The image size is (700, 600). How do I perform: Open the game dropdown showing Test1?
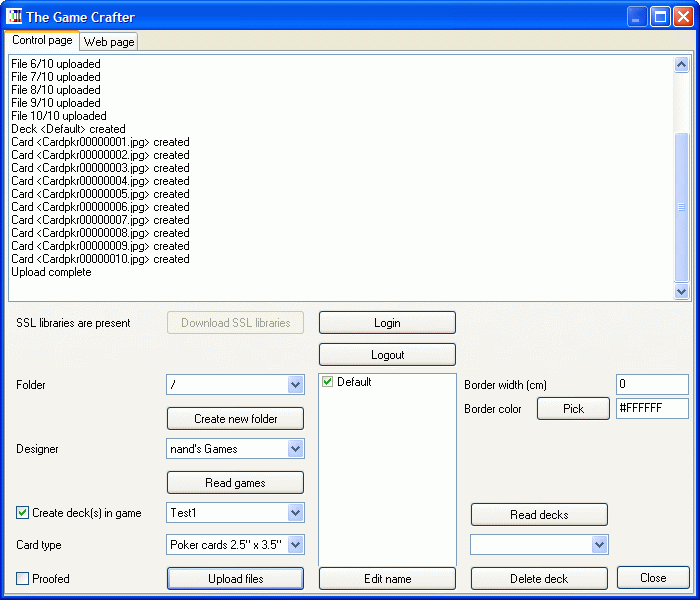click(295, 512)
